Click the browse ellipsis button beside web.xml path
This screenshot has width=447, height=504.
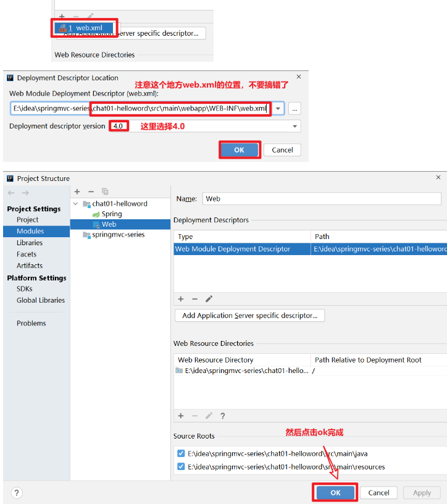295,109
